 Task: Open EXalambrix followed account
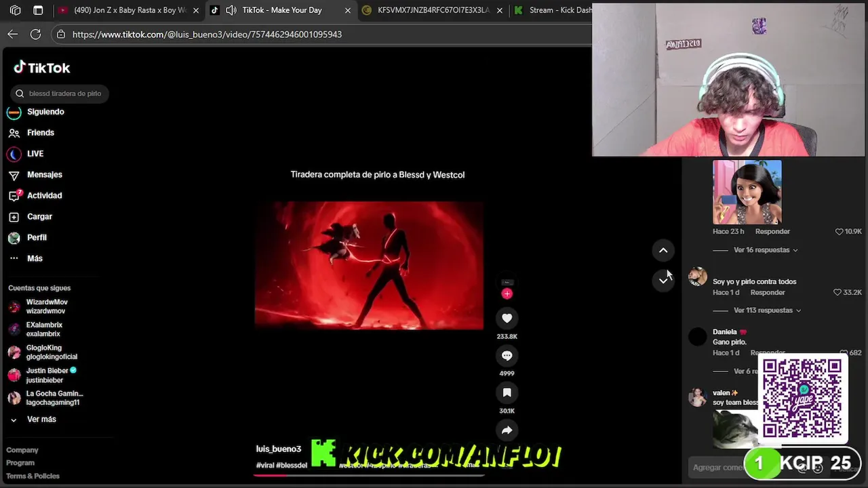pyautogui.click(x=43, y=329)
